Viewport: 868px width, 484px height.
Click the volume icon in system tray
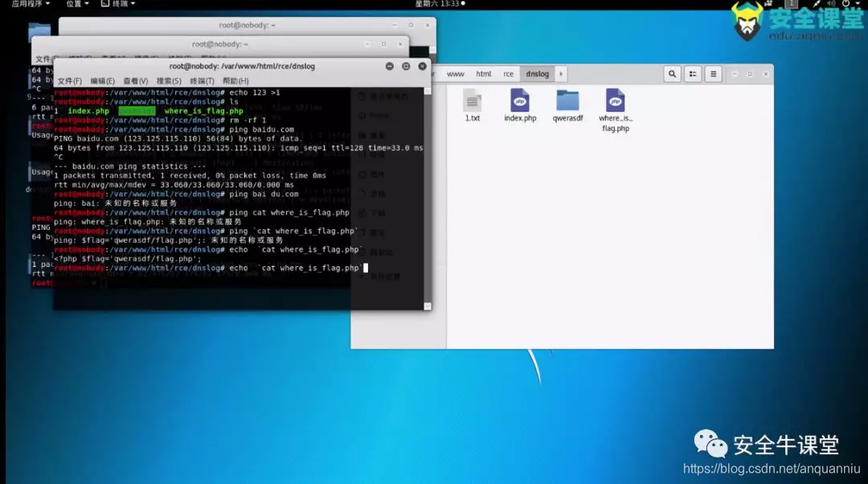pos(831,4)
